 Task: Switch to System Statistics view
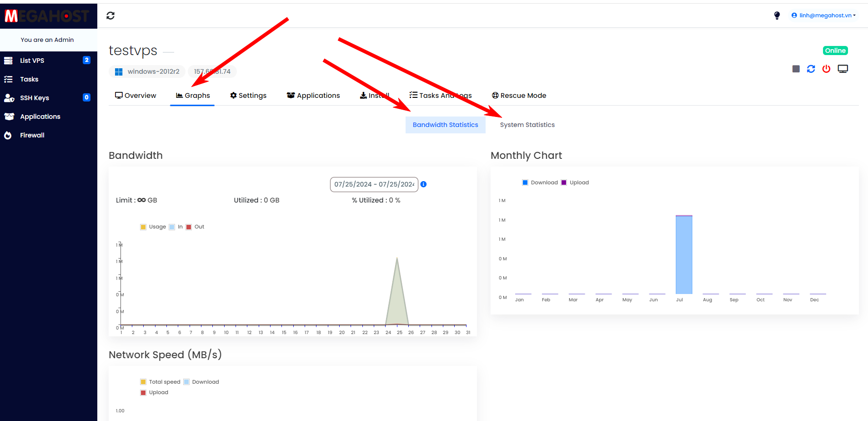527,125
